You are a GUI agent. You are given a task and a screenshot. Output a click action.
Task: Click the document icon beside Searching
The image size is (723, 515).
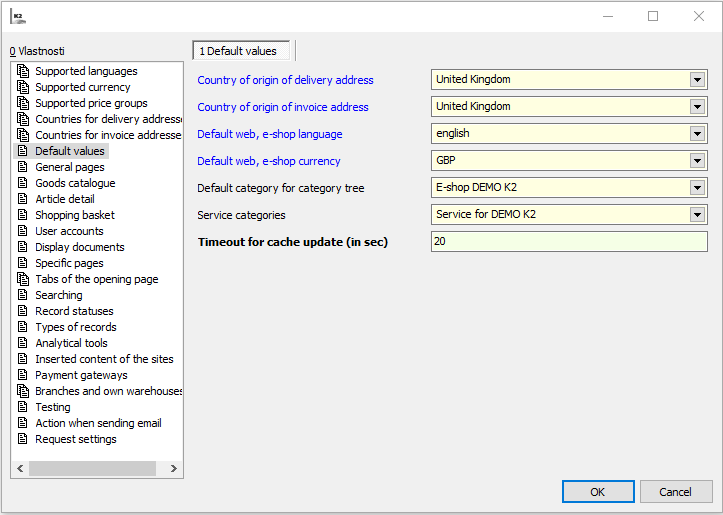[x=23, y=295]
